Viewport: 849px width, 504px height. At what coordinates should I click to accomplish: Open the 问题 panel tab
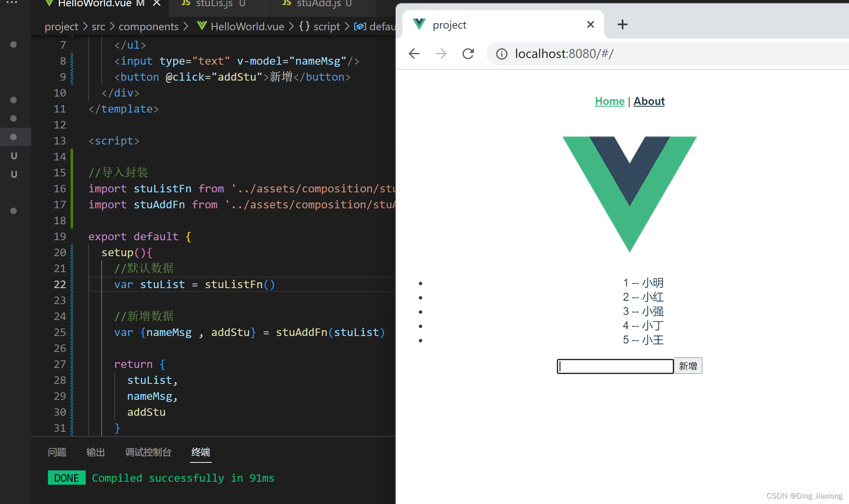click(x=57, y=452)
